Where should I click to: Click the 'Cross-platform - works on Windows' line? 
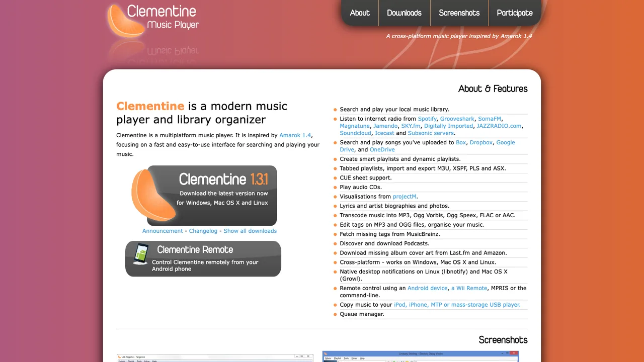(418, 262)
